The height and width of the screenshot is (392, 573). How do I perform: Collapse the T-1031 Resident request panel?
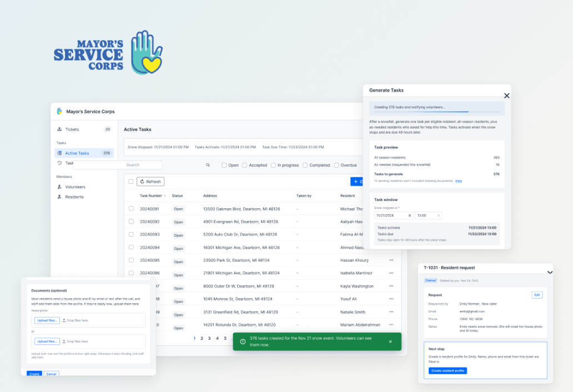550,272
